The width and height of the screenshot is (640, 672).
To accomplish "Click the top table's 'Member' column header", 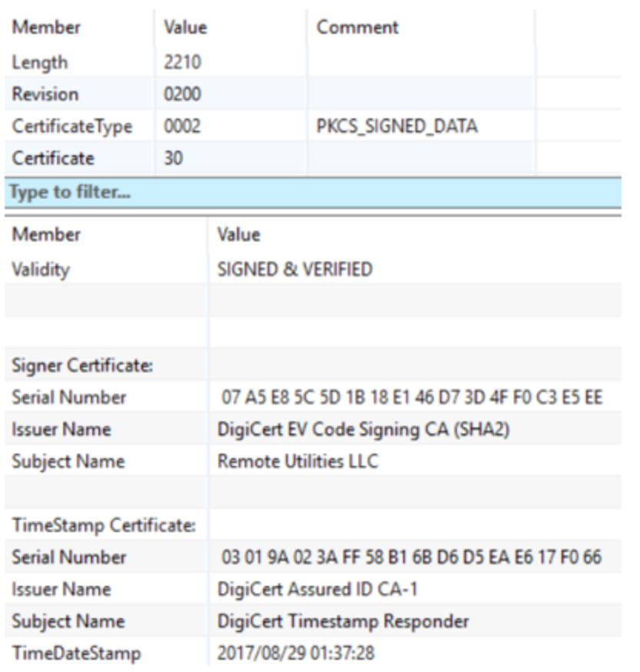I will pos(46,28).
